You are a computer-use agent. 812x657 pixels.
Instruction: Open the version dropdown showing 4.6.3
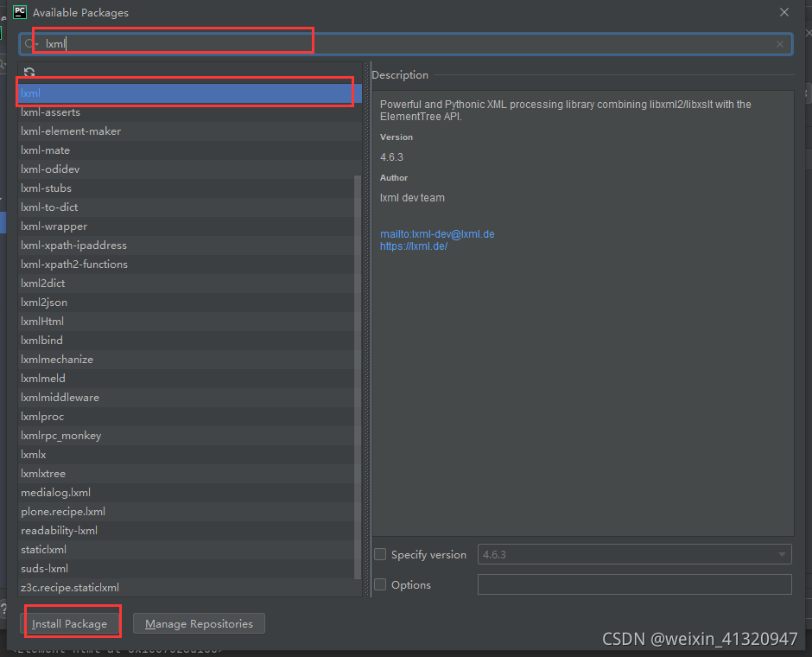pyautogui.click(x=783, y=554)
